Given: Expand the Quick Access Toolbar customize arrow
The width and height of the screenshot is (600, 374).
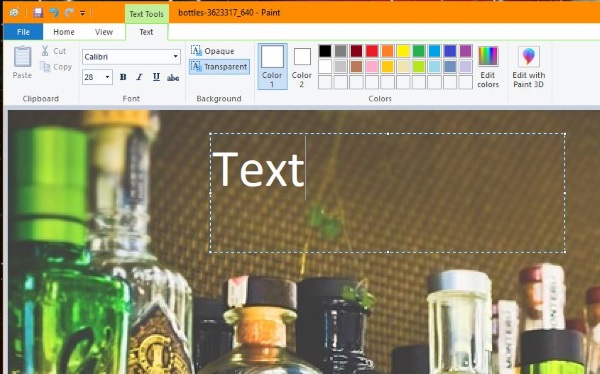Looking at the screenshot, I should pos(83,13).
